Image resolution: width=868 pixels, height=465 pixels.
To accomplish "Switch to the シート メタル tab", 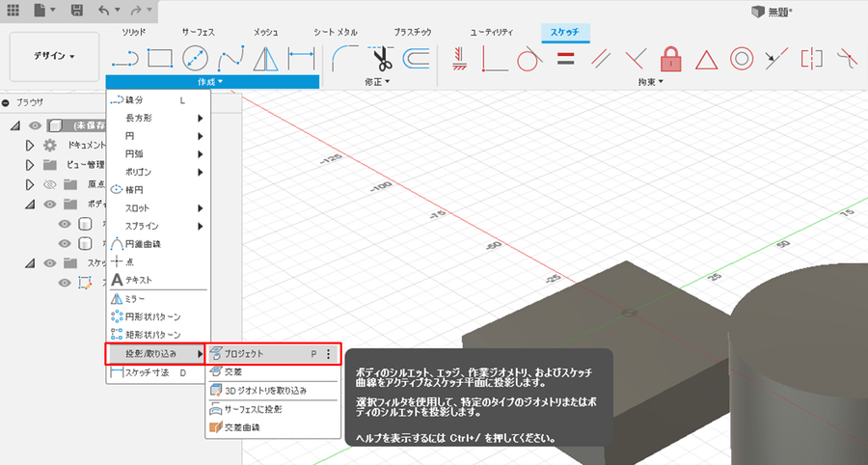I will coord(336,33).
